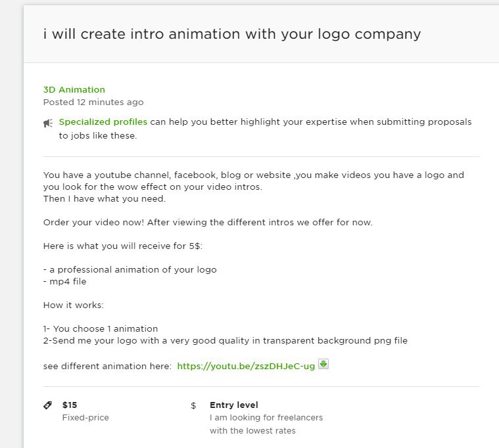Click the 'Posted 12 minutes ago' timestamp

click(x=93, y=102)
